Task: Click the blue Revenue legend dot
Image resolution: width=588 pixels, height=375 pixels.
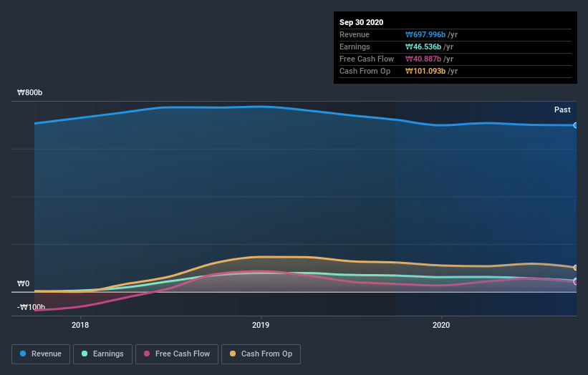Action: pyautogui.click(x=23, y=354)
